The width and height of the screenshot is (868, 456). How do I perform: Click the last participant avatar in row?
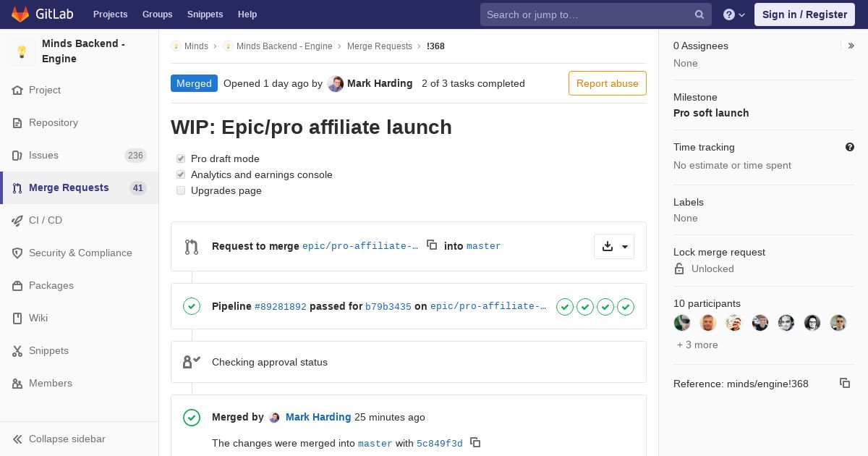point(838,323)
